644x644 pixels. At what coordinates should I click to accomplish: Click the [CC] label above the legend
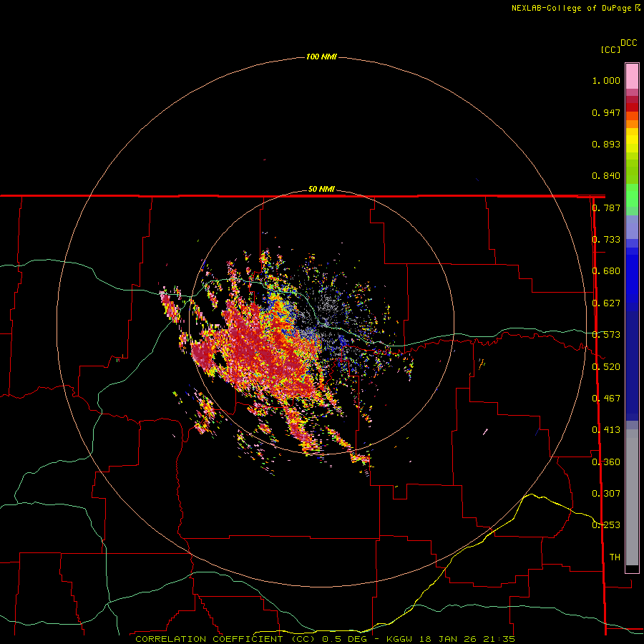610,49
